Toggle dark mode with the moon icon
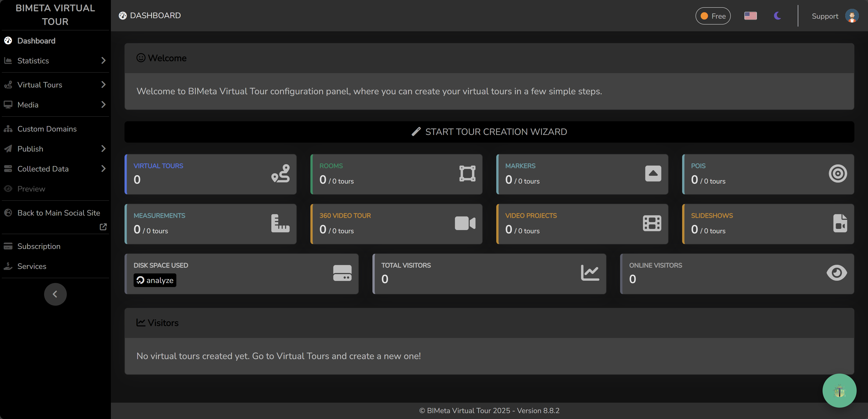 point(777,16)
